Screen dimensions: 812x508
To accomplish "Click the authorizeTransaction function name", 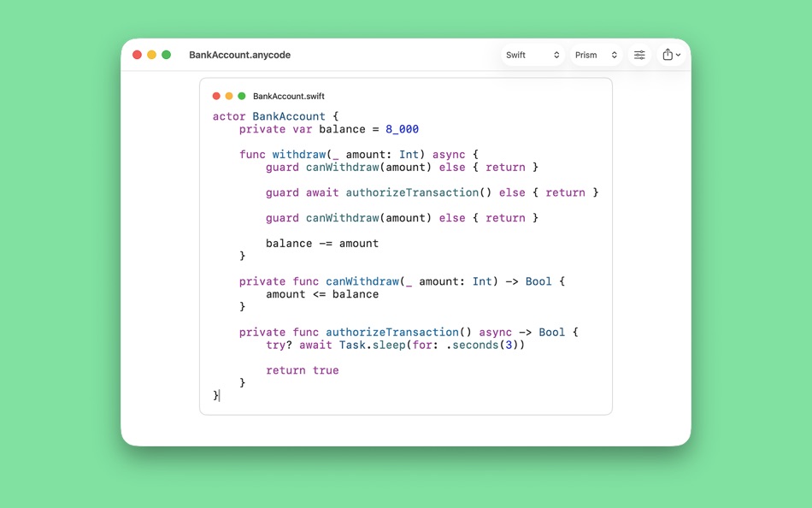I will tap(392, 332).
